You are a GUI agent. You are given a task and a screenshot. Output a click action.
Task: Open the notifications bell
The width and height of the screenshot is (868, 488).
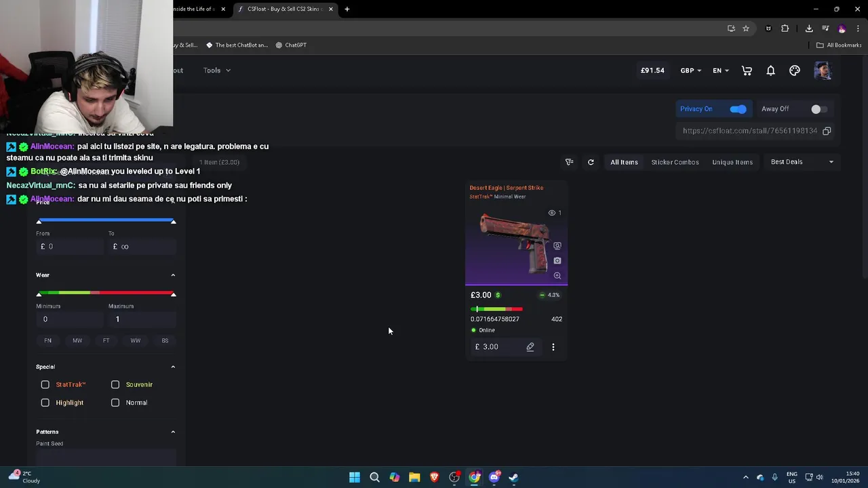(771, 70)
